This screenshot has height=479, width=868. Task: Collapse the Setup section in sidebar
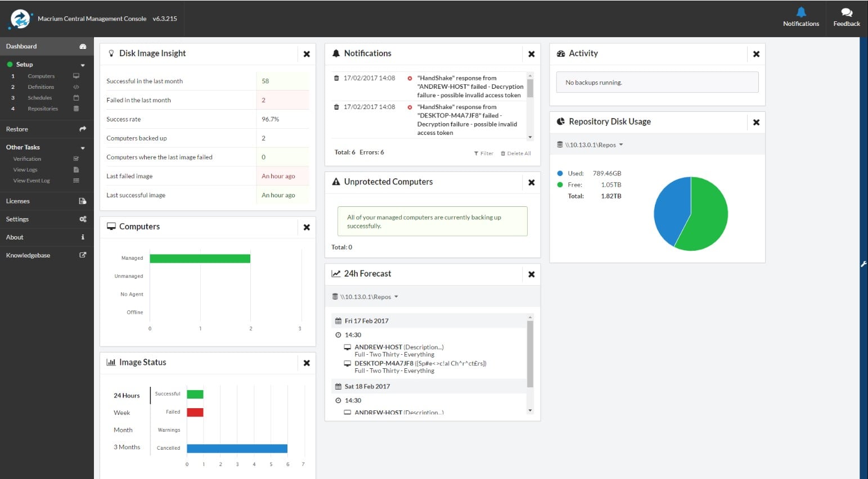click(83, 65)
